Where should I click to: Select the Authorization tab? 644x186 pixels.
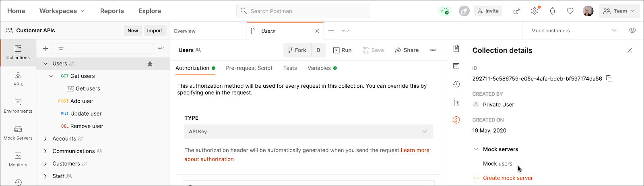click(195, 68)
